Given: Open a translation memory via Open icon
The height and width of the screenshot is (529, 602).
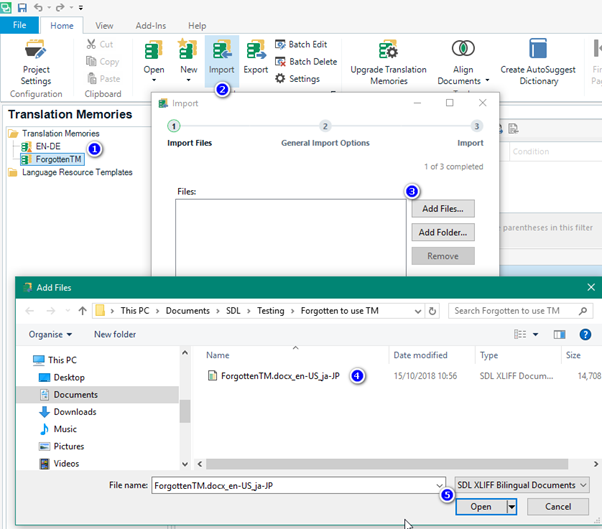Looking at the screenshot, I should coord(154,50).
